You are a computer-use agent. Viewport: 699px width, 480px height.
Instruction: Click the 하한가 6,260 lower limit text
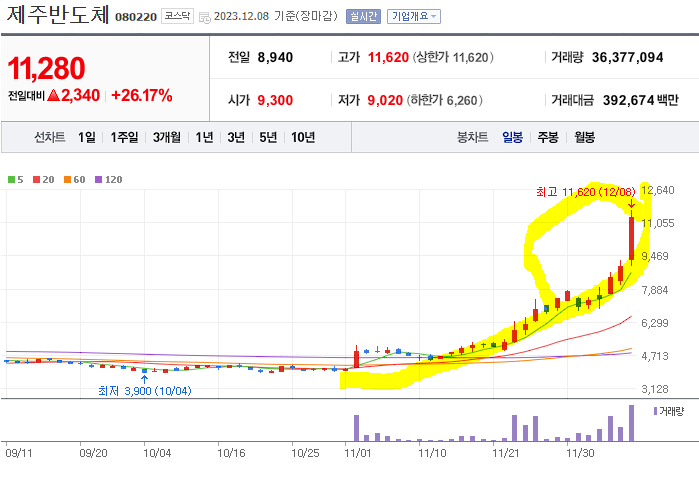click(444, 100)
